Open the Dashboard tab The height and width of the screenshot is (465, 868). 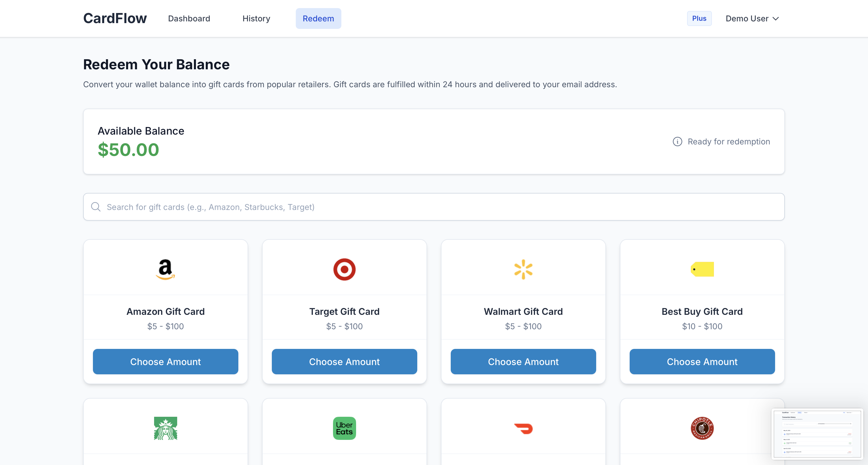[189, 18]
